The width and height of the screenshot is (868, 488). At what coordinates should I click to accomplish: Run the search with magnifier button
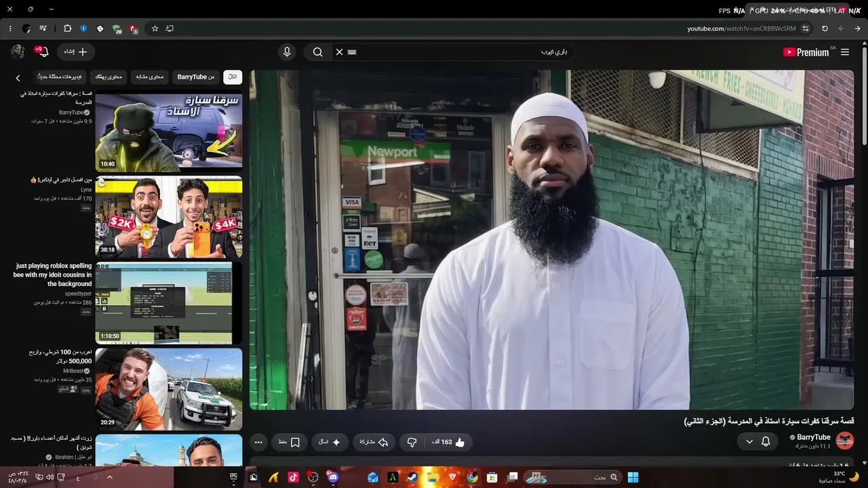(317, 52)
